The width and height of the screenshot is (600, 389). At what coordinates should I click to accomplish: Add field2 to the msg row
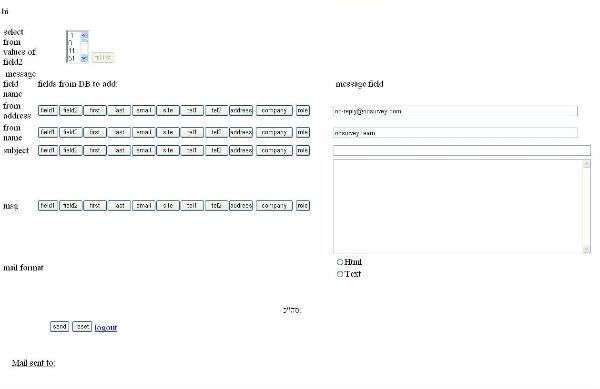pyautogui.click(x=70, y=205)
